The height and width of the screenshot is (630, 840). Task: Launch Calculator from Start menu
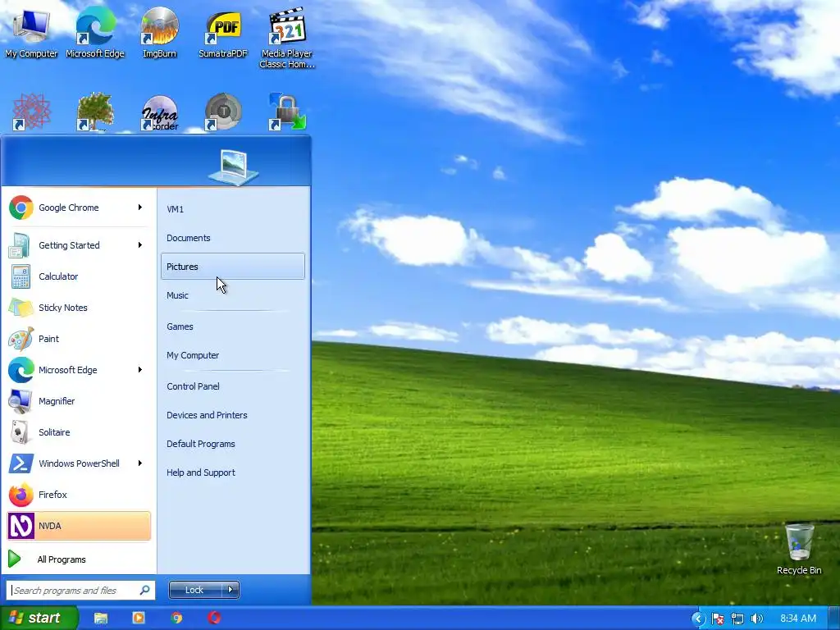(79, 276)
